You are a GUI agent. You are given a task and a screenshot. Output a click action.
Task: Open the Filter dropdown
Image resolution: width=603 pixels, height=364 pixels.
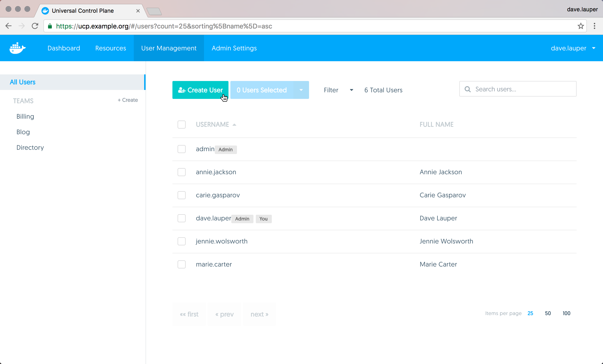(x=338, y=90)
